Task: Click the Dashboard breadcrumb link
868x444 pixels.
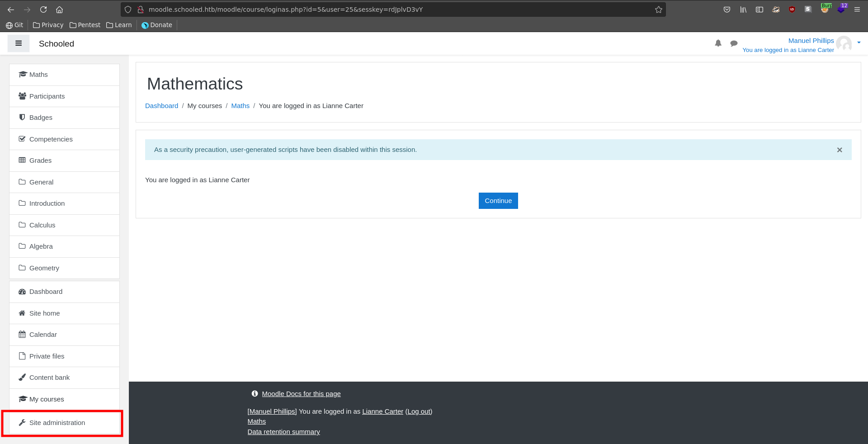Action: tap(161, 106)
